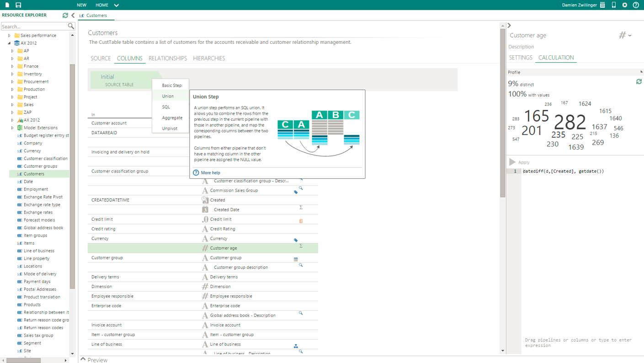Open the More help link
Viewport: 644px width, 363px height.
[x=210, y=173]
